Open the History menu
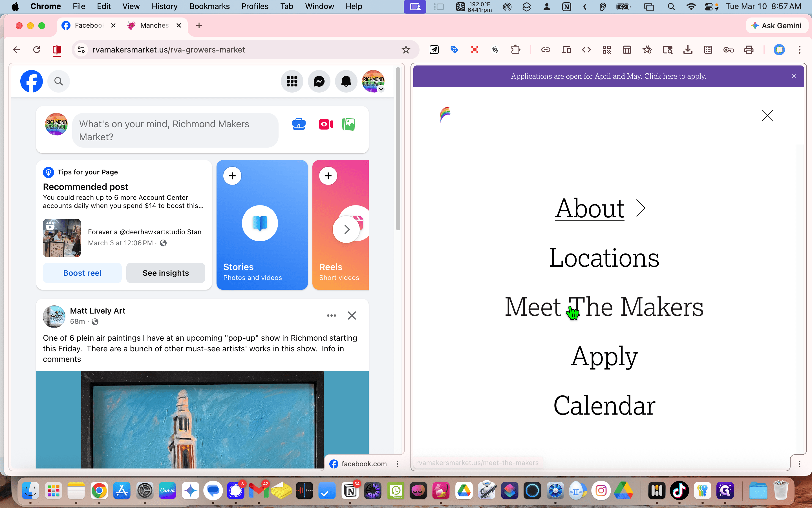This screenshot has height=508, width=812. pos(164,6)
